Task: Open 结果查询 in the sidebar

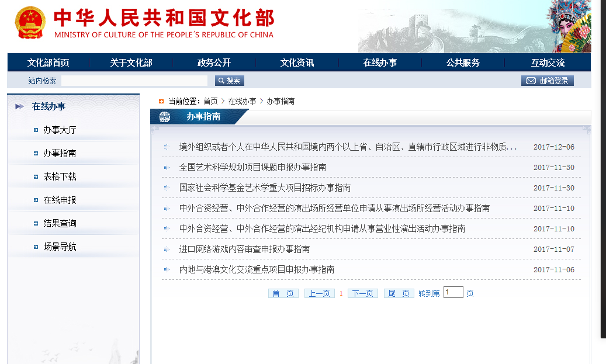Action: point(60,223)
